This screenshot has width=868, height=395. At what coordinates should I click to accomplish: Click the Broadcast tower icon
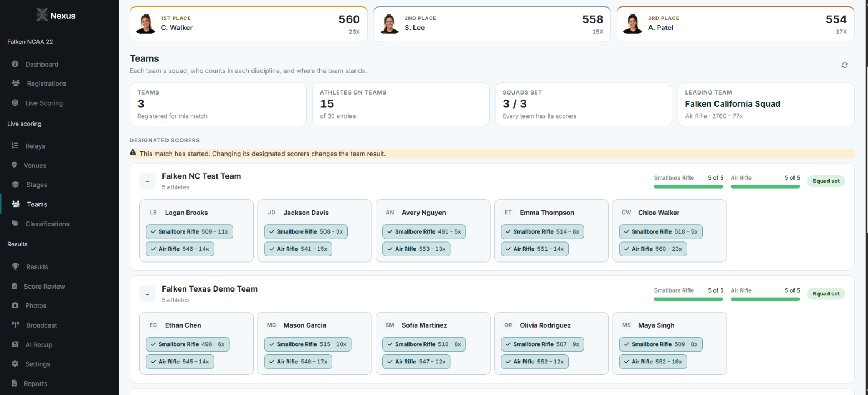[x=16, y=325]
